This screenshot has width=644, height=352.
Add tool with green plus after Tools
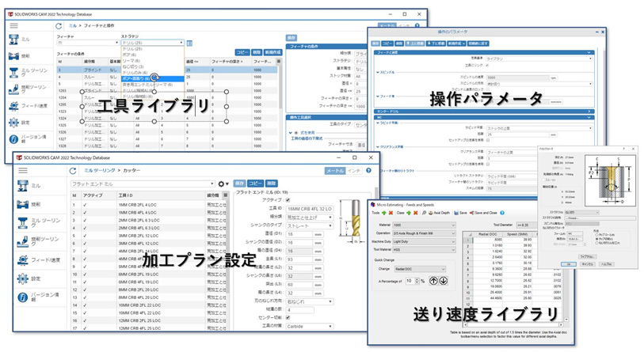click(384, 213)
